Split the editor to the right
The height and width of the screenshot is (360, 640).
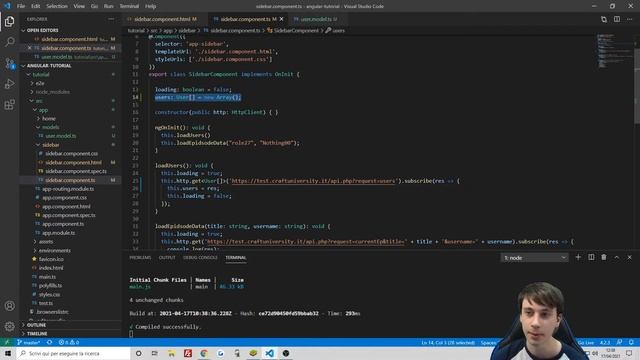coord(617,19)
